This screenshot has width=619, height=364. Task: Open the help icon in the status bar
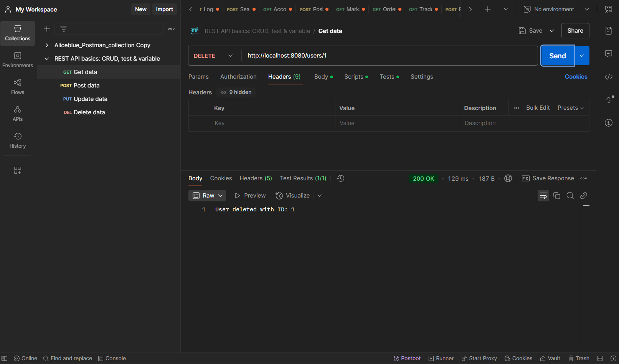[x=613, y=358]
